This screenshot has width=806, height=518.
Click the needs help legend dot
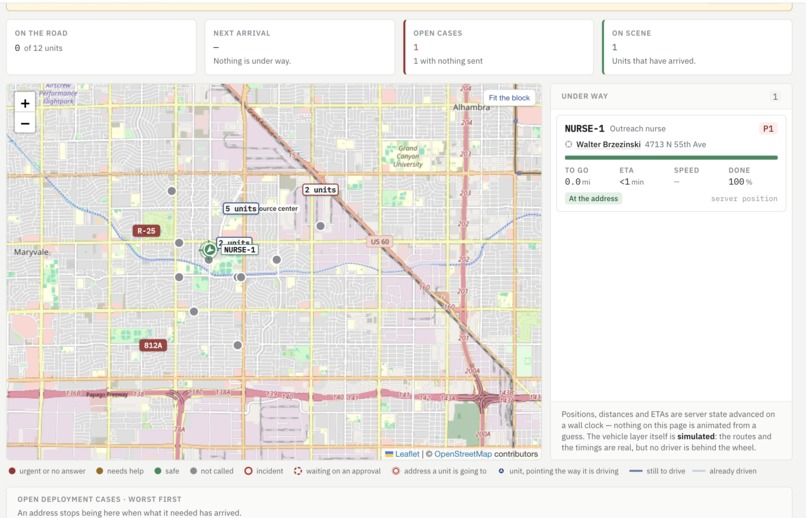click(100, 471)
